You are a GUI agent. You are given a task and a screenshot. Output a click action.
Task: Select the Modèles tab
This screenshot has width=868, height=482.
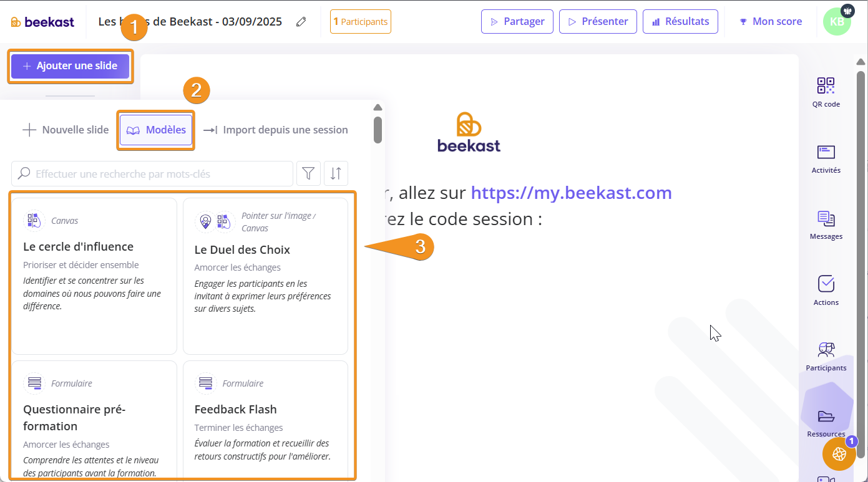coord(156,130)
